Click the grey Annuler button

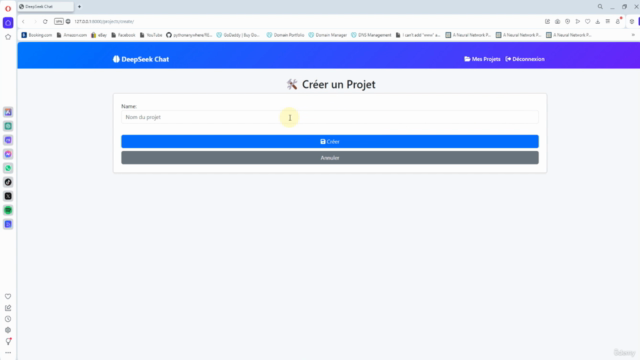point(330,158)
